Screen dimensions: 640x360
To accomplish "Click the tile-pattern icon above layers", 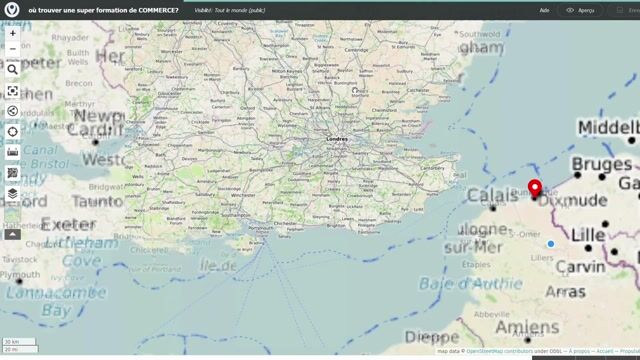I will click(x=13, y=173).
